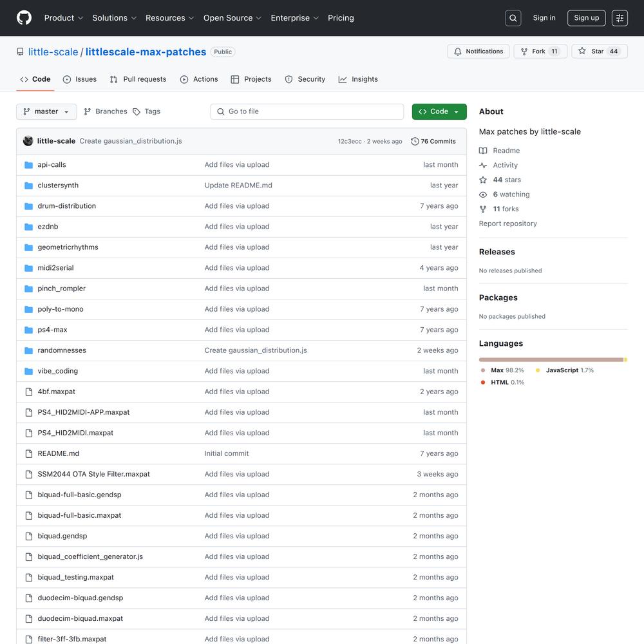Click the repository icon before little-scale

click(20, 52)
